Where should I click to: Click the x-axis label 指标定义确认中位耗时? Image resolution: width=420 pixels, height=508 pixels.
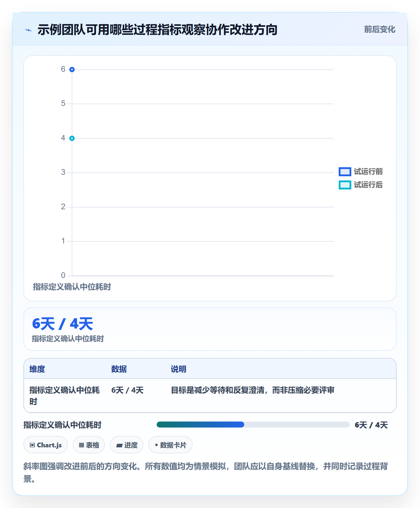pos(72,287)
